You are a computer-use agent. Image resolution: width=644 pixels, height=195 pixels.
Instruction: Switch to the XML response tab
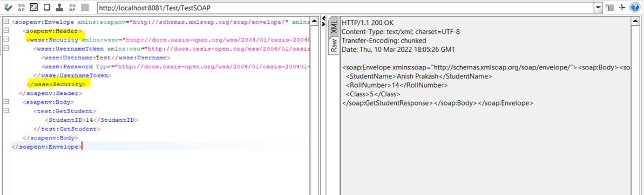(334, 26)
